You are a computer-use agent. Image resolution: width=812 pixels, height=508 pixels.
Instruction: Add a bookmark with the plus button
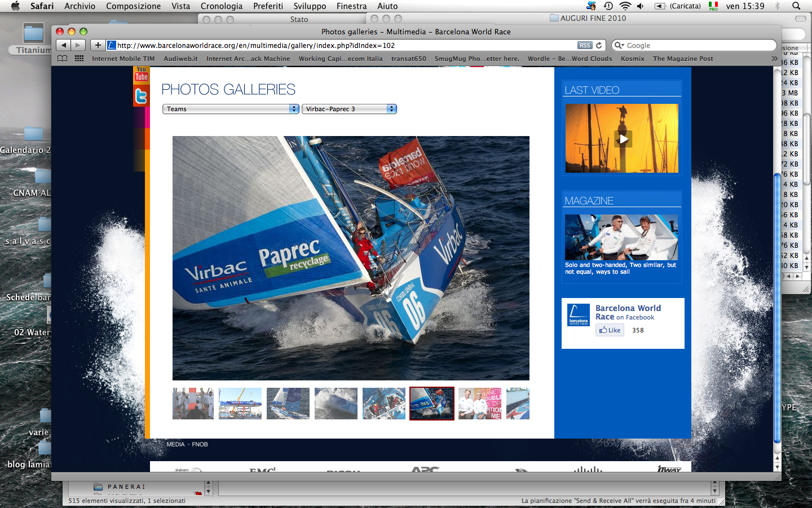[98, 45]
